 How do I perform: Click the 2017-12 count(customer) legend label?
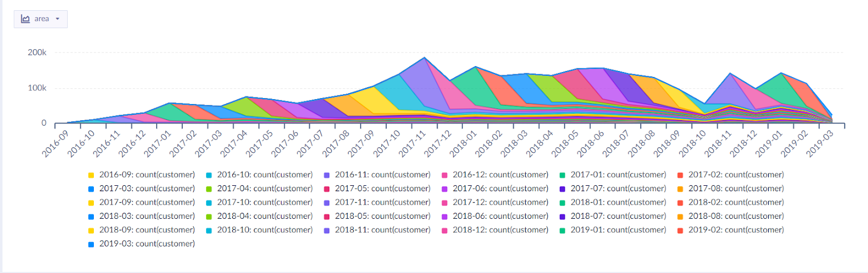tap(501, 203)
